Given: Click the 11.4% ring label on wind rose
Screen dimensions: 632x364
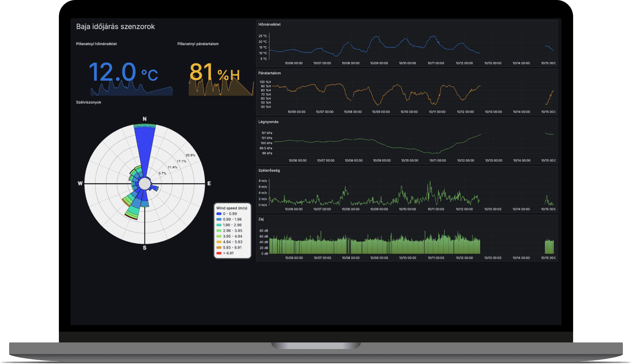Looking at the screenshot, I should pyautogui.click(x=173, y=167).
